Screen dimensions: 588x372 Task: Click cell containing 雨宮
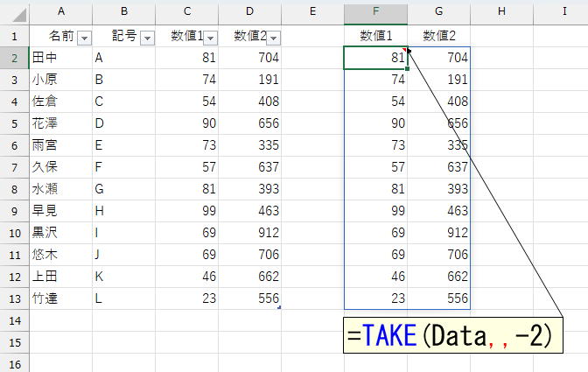pyautogui.click(x=60, y=145)
